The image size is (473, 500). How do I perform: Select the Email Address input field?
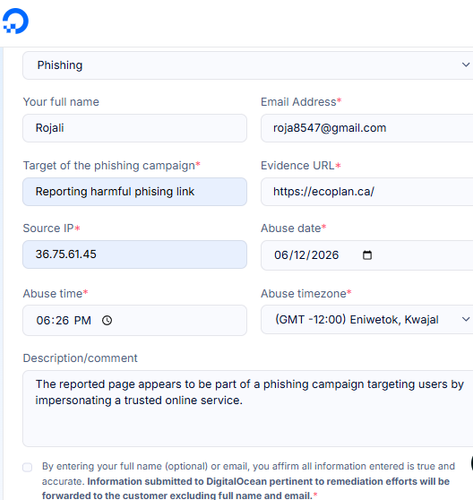[x=367, y=128]
